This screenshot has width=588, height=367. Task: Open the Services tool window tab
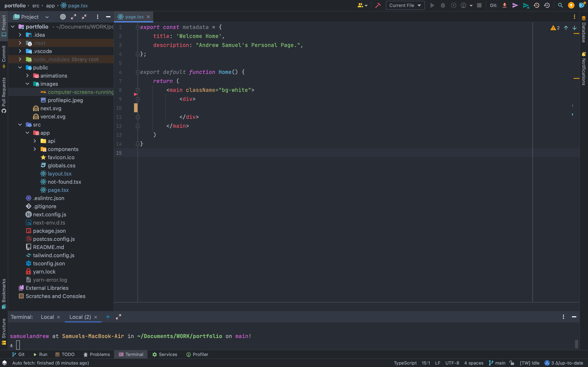coord(165,354)
